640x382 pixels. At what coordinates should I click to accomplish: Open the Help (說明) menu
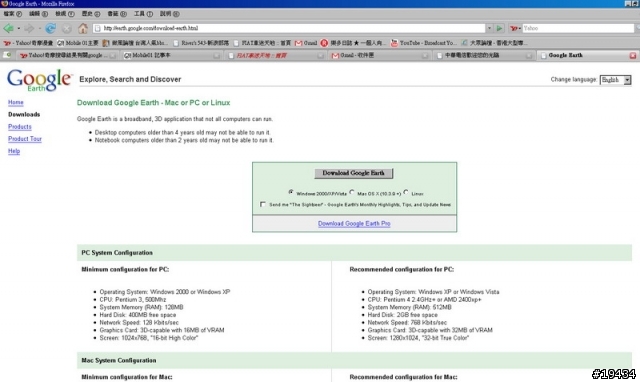click(169, 14)
